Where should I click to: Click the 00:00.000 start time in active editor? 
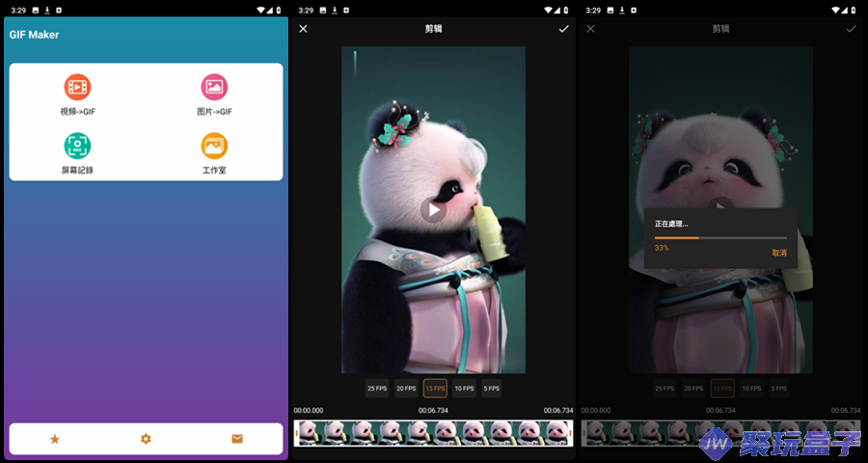[309, 410]
